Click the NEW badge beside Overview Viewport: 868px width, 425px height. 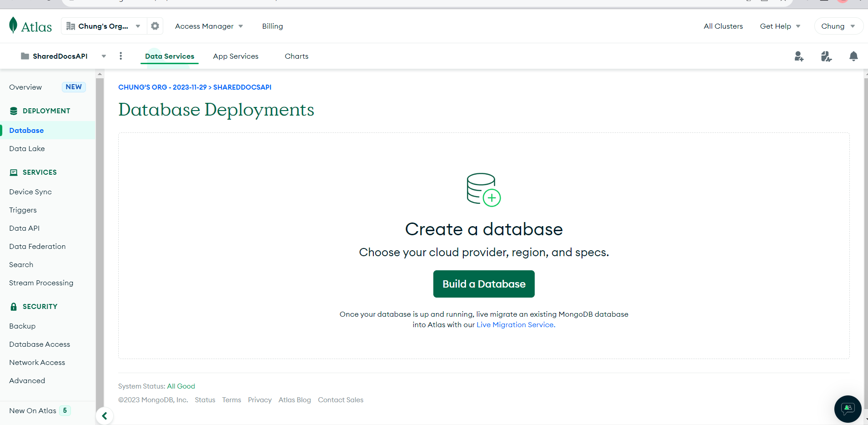tap(74, 87)
